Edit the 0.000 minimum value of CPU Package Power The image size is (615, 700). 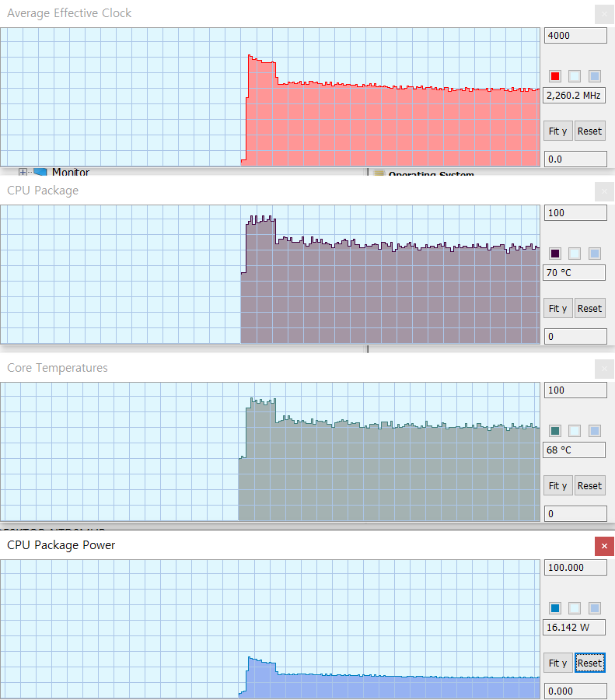(x=575, y=691)
